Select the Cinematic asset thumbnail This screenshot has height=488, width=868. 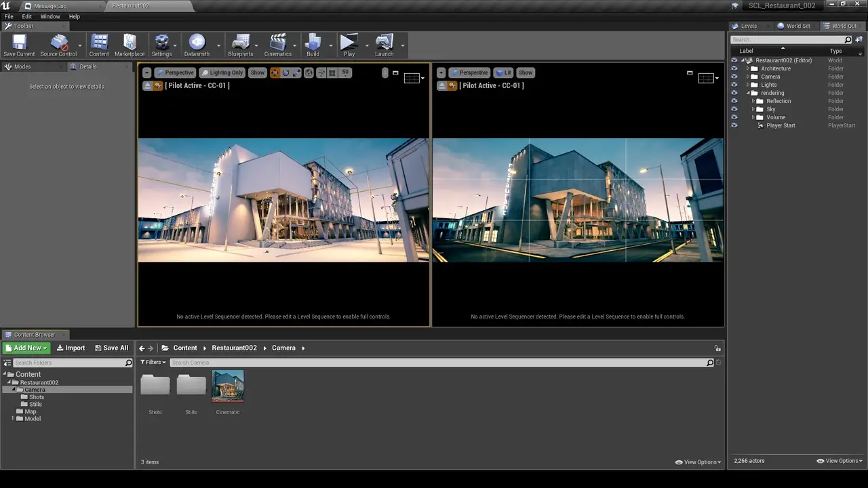click(228, 386)
